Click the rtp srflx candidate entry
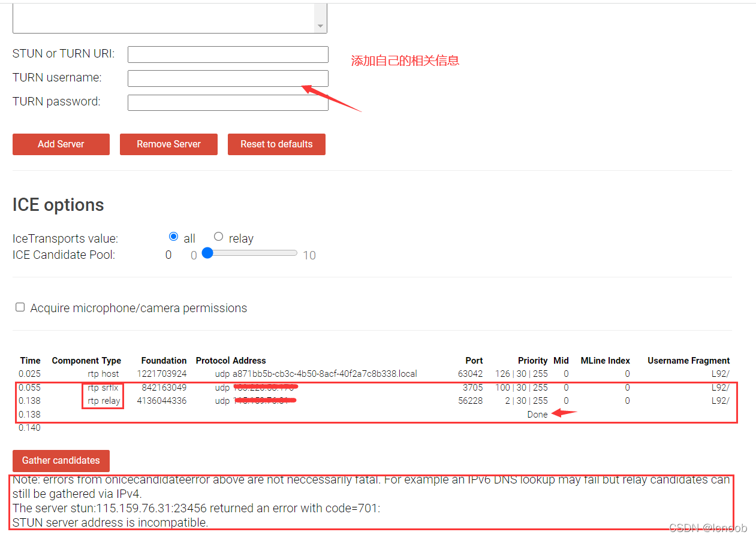Screen dimensions: 756x538 tap(103, 388)
